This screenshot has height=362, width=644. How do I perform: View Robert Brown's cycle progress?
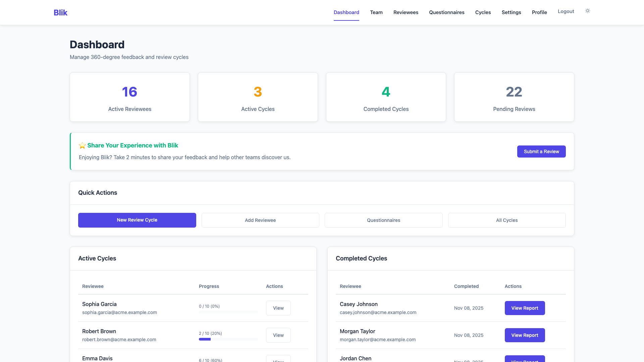(x=278, y=335)
